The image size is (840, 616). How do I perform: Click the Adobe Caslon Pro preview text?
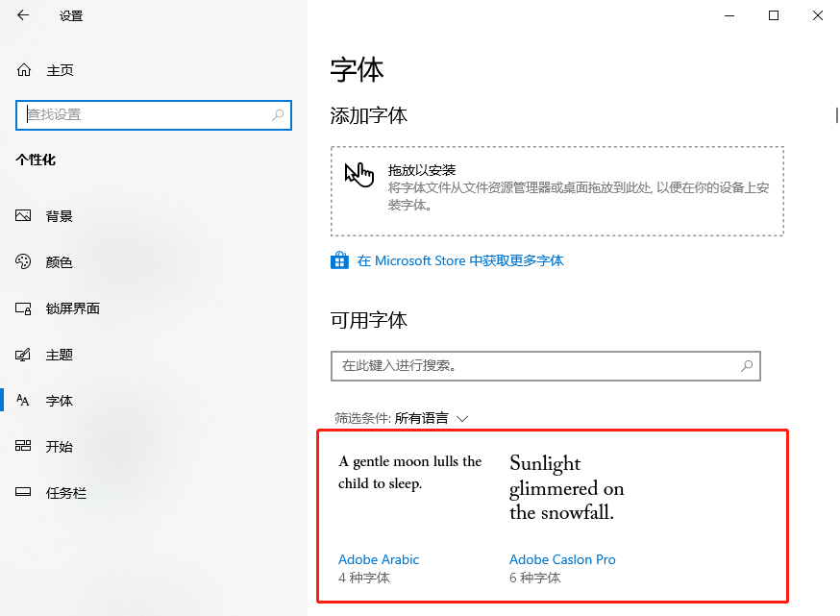[566, 488]
